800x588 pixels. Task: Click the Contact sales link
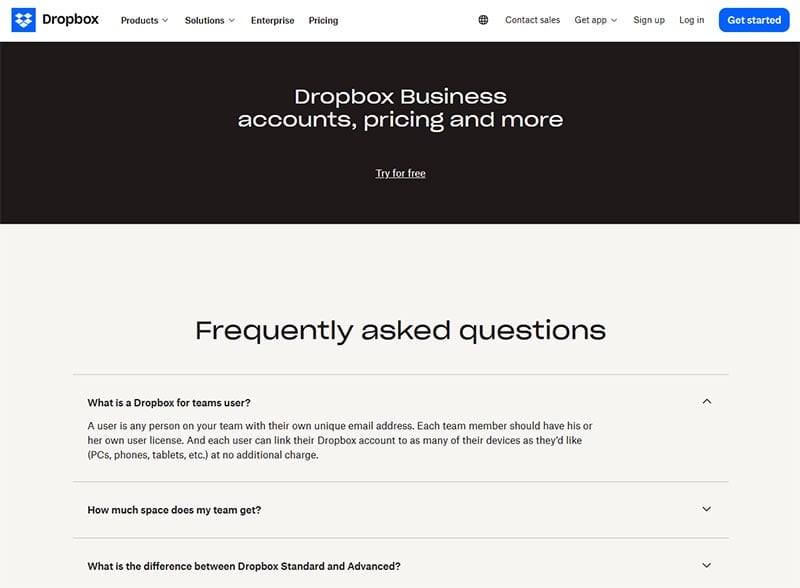(532, 20)
